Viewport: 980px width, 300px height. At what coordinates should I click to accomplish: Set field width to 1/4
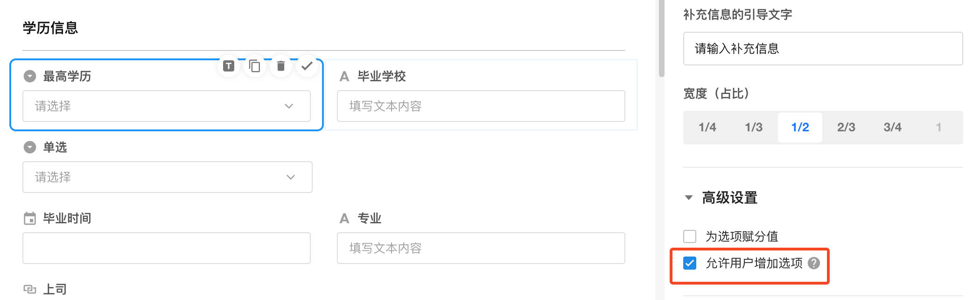point(707,127)
